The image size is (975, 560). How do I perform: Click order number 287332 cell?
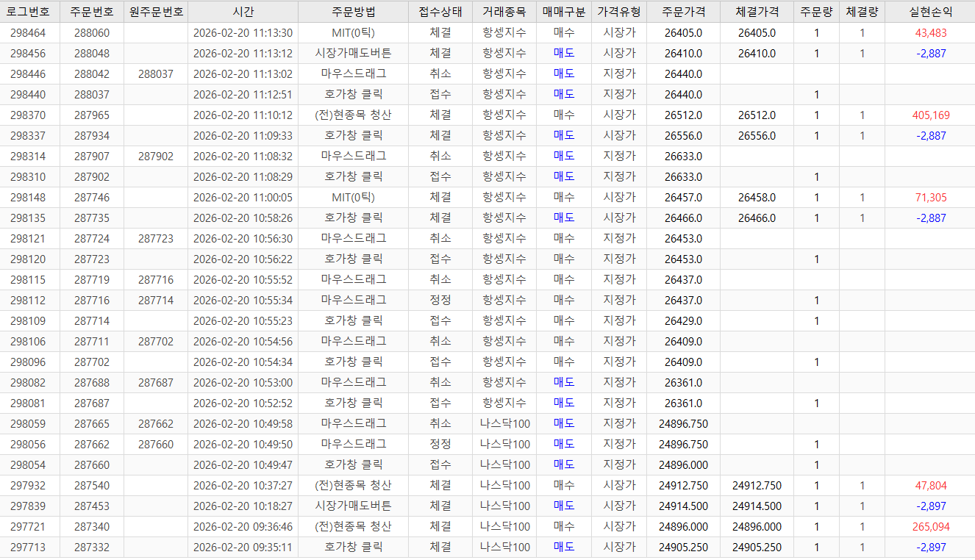[92, 548]
